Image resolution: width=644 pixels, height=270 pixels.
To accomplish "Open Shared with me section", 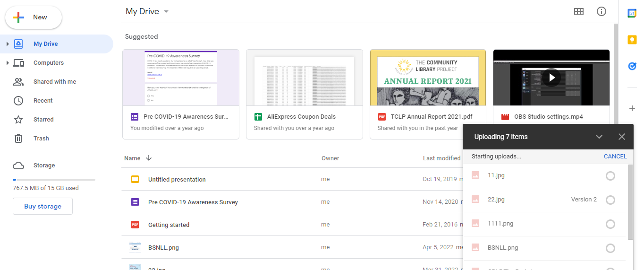I will pyautogui.click(x=54, y=82).
